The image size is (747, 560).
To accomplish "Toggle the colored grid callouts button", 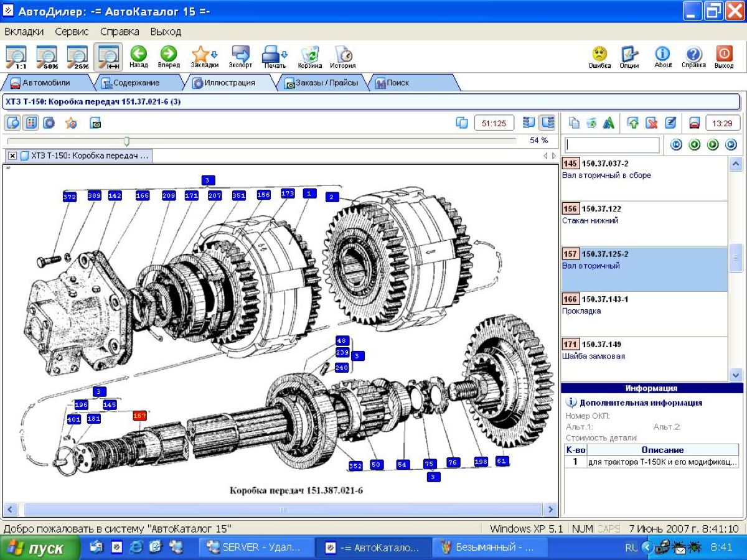I will 31,123.
